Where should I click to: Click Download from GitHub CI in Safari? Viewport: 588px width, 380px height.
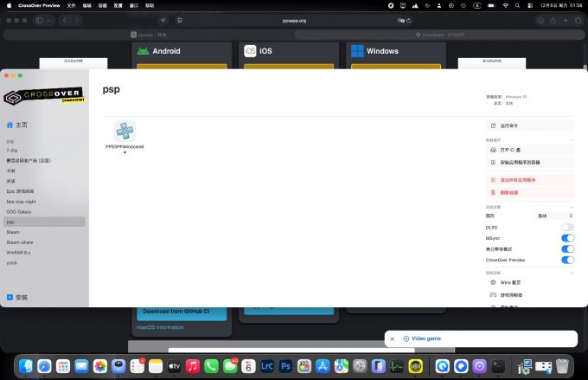(x=182, y=313)
